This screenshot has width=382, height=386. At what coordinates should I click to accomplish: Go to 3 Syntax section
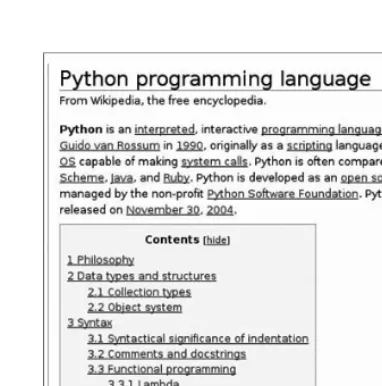click(x=90, y=323)
